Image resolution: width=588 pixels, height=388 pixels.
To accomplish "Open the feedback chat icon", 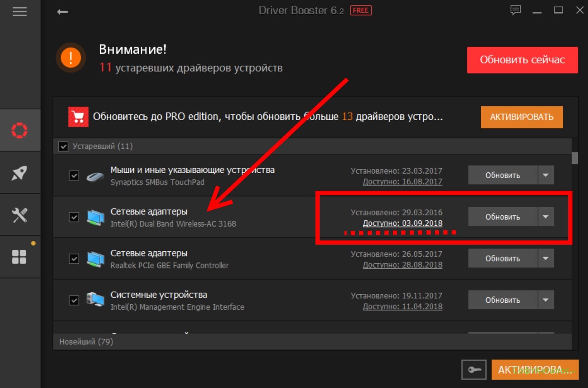I will coord(515,11).
